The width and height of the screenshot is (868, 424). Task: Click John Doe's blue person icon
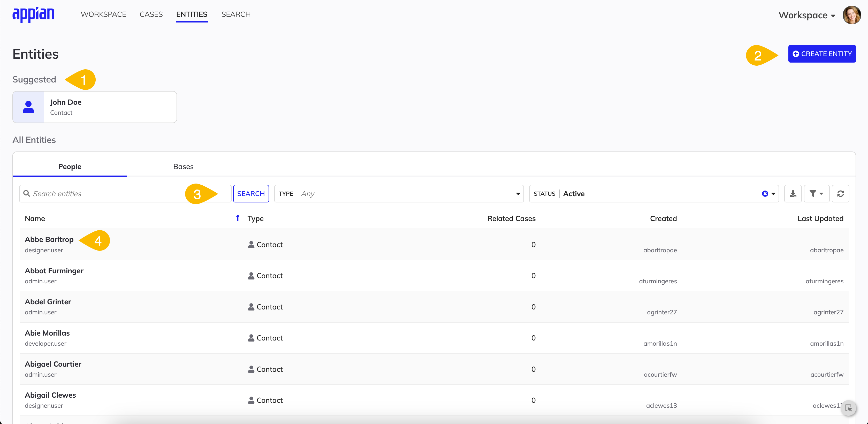coord(28,107)
